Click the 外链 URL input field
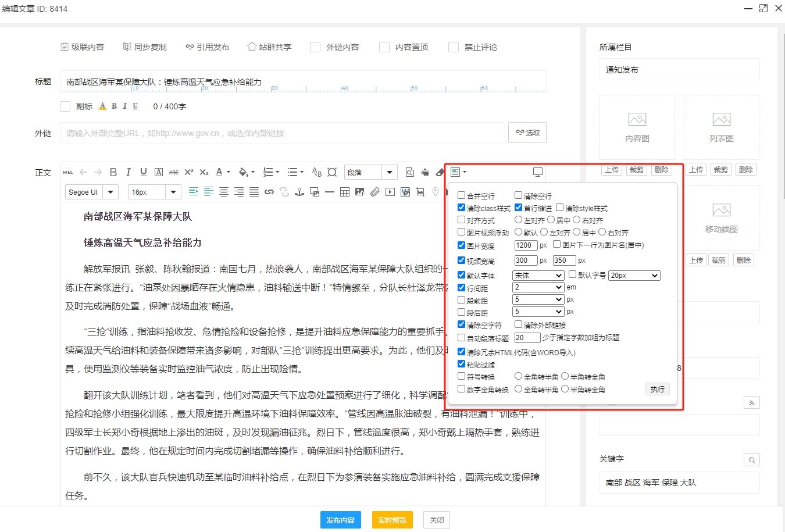The image size is (785, 532). click(283, 133)
